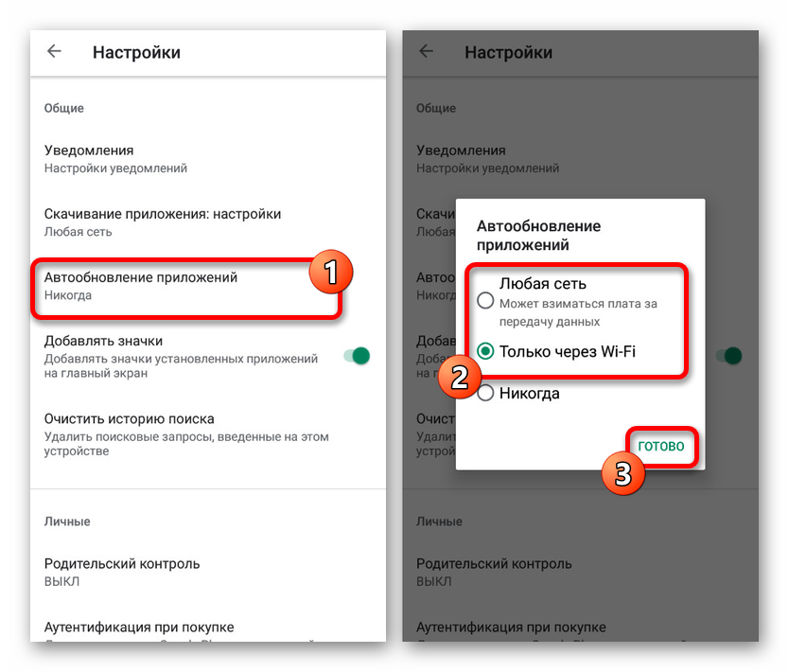Select the Любая сеть radio button

point(485,301)
